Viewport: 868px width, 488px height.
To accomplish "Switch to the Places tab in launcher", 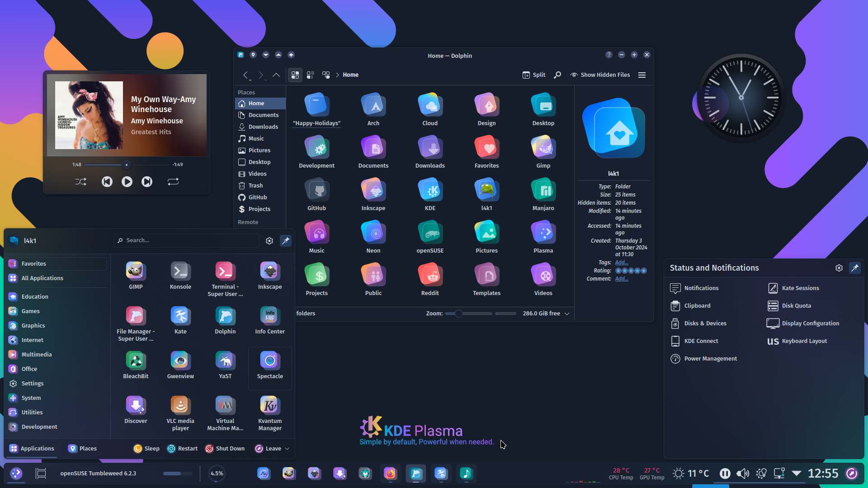I will pos(82,449).
